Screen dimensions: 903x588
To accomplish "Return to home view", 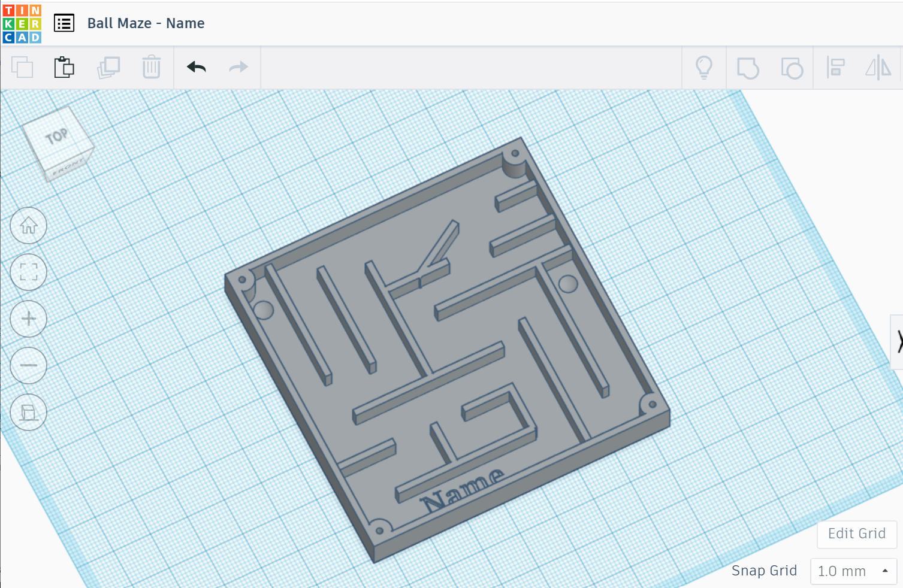I will click(28, 226).
